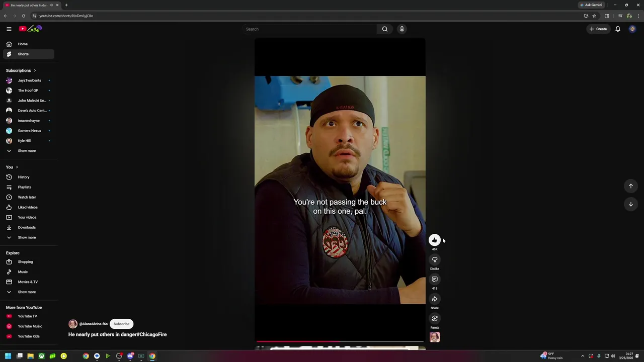
Task: Expand the Subscriptions section header
Action: click(x=21, y=70)
